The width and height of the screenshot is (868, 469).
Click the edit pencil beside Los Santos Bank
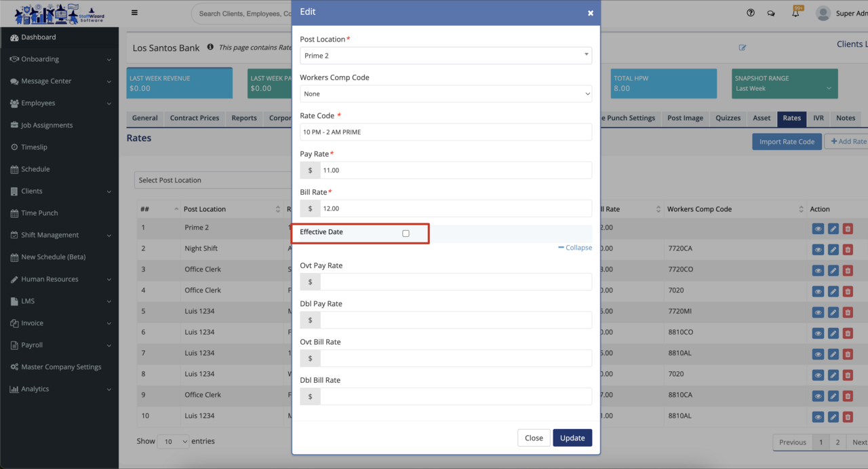point(743,48)
